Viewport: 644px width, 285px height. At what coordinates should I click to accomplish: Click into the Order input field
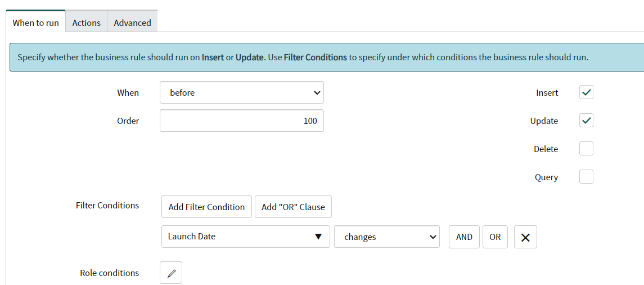click(x=242, y=121)
